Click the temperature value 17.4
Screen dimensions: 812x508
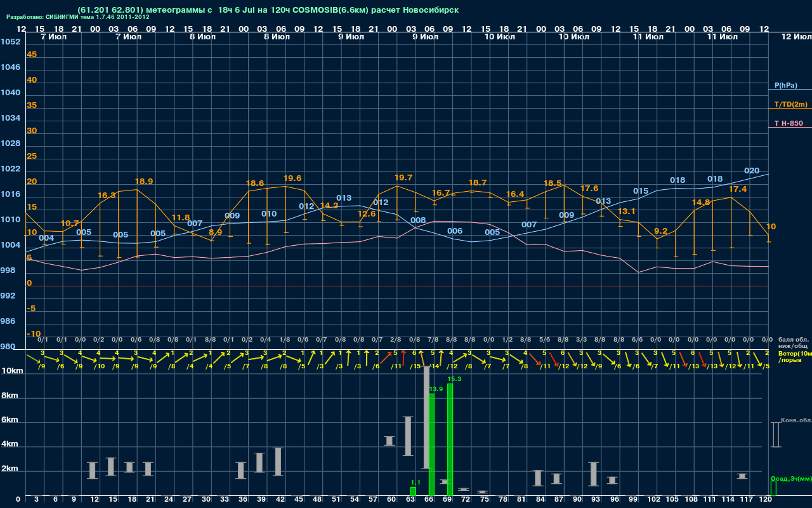738,189
